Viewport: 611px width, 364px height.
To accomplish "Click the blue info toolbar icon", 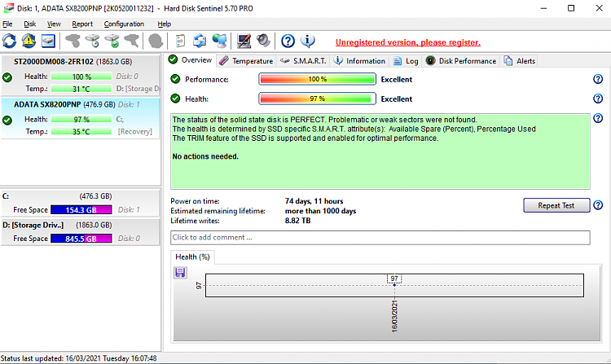I will click(x=308, y=41).
